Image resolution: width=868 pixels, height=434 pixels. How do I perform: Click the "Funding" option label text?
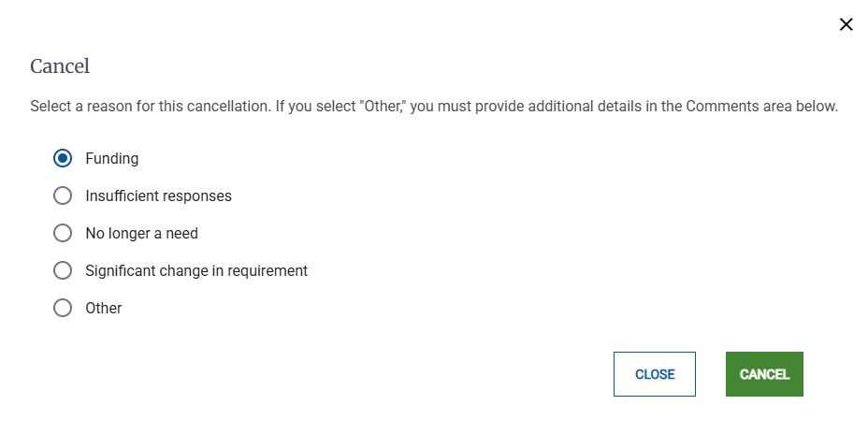tap(111, 159)
